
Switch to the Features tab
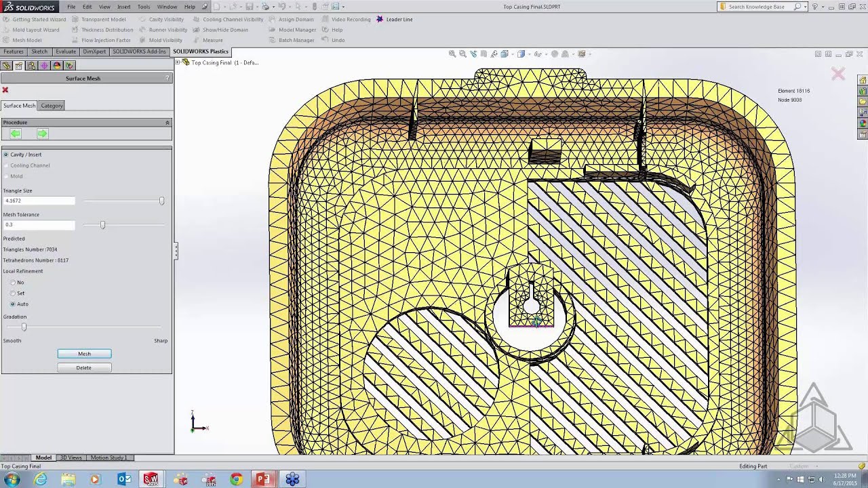point(14,52)
